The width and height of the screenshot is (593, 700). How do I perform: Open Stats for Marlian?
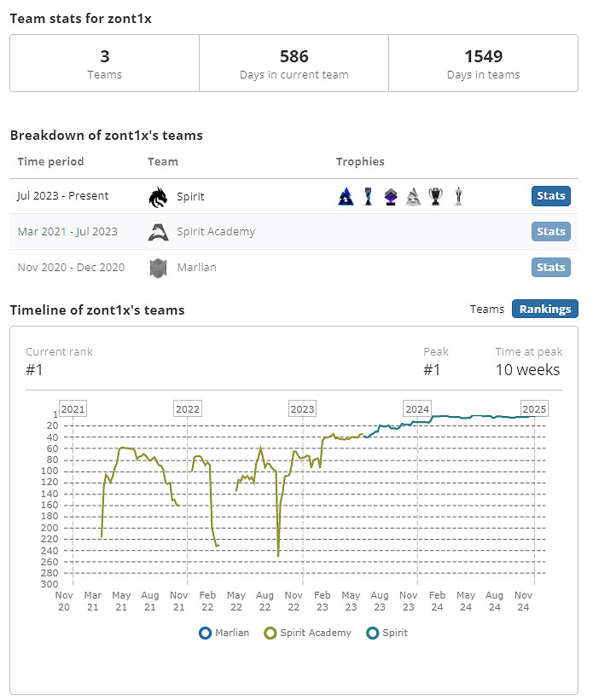coord(551,268)
